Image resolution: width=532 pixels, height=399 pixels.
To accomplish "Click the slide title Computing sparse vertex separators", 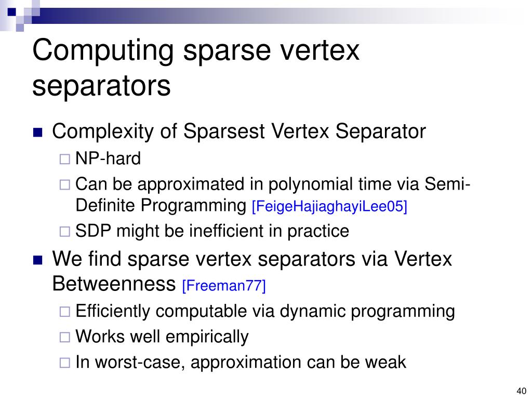I will tap(196, 68).
